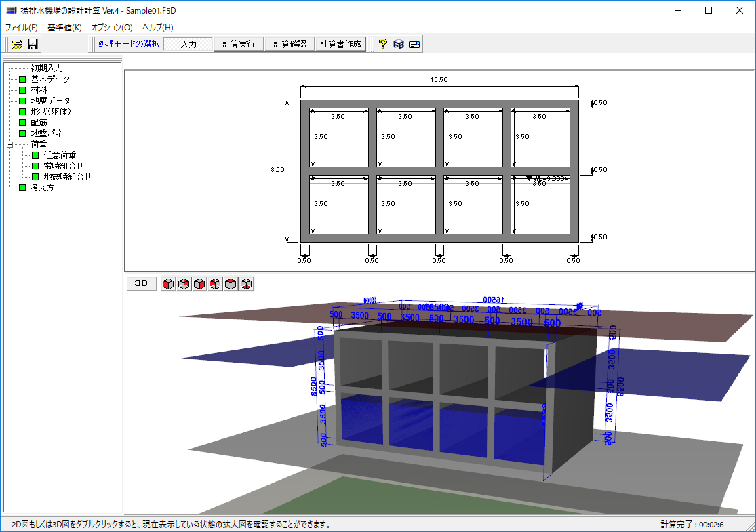Collapse the 荷重 tree node
This screenshot has width=756, height=532.
click(x=9, y=144)
